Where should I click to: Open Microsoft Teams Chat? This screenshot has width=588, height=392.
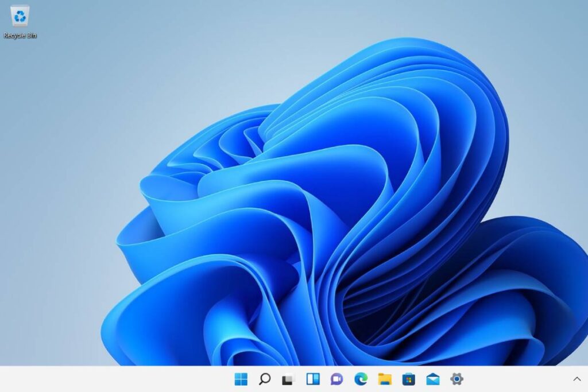coord(335,379)
